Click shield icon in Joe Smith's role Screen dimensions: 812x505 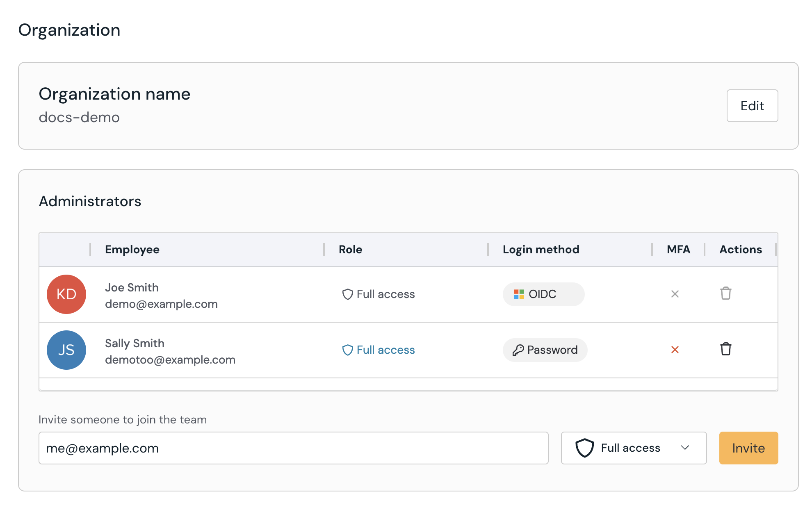coord(347,294)
